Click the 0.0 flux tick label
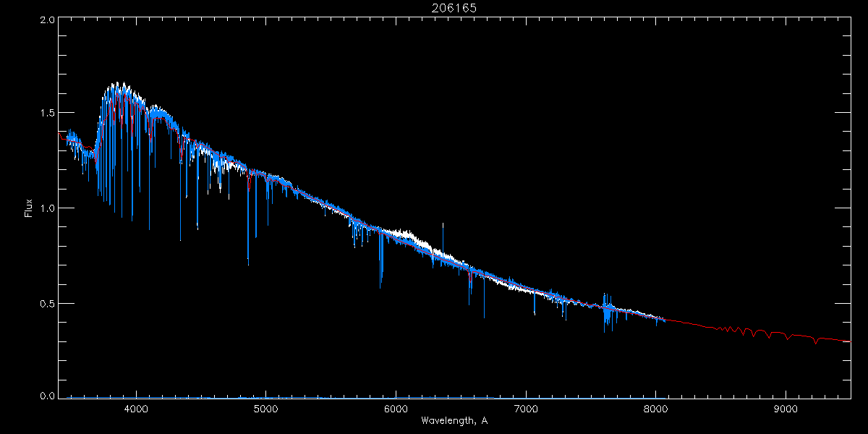Screen dimensions: 868x434 [47, 396]
